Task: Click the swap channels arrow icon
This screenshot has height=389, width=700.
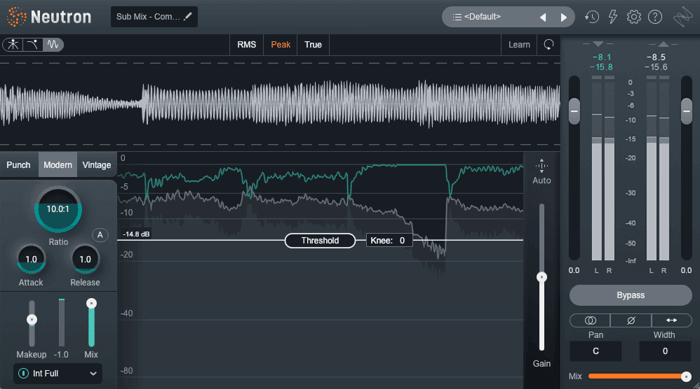Action: click(x=671, y=320)
